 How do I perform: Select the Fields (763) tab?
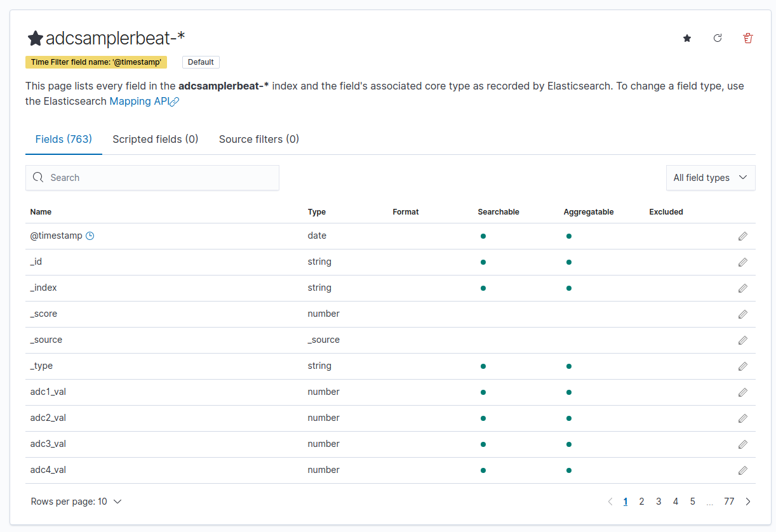tap(64, 139)
